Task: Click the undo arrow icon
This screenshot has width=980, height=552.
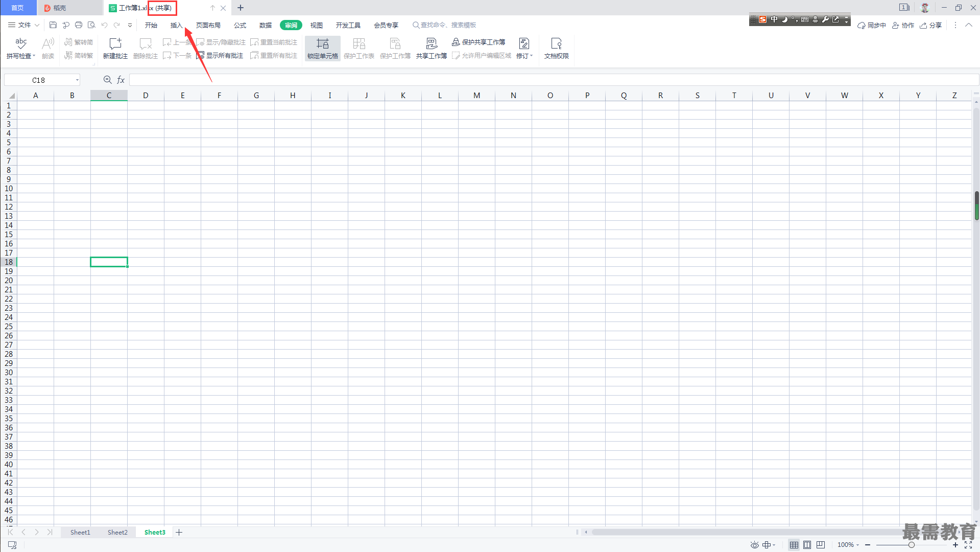Action: 104,25
